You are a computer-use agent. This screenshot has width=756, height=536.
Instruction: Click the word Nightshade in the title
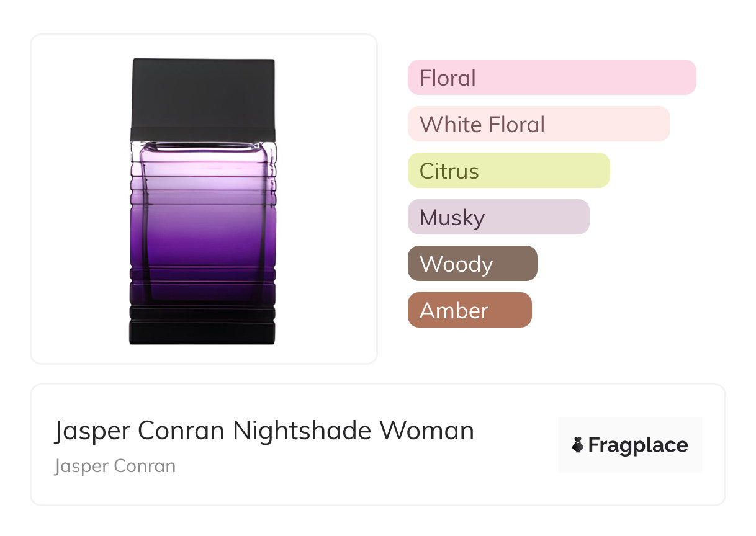303,431
